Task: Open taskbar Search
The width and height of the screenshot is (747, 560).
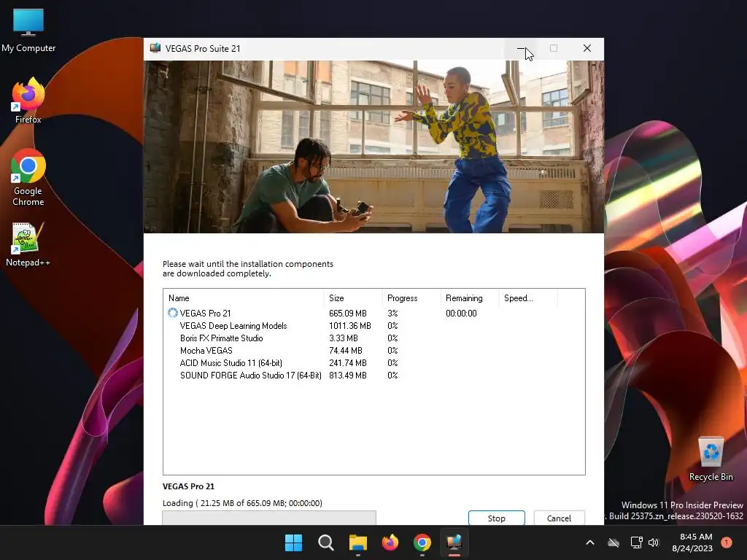Action: 326,542
